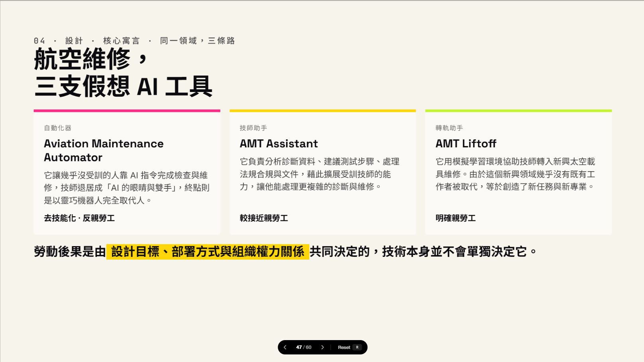
Task: Click the 自動化器 label
Action: coord(57,128)
